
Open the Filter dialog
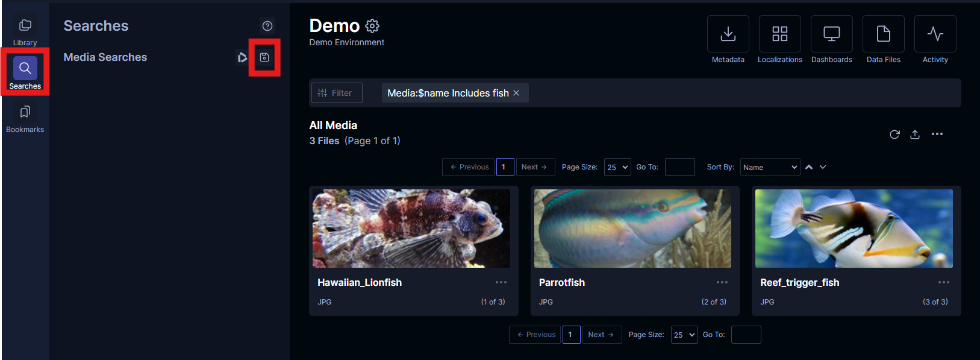pos(337,93)
